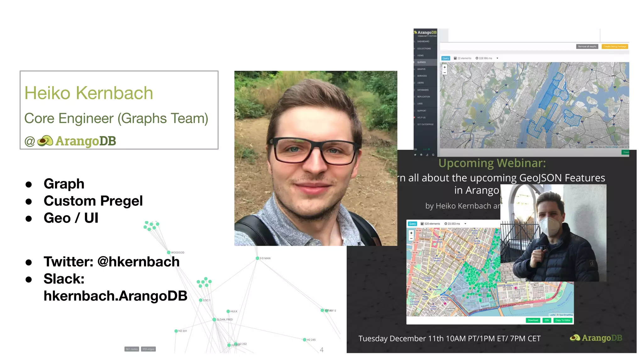Screen dimensions: 644x362
Task: Open SERVICES in the ArangoDB sidebar
Action: (x=422, y=76)
